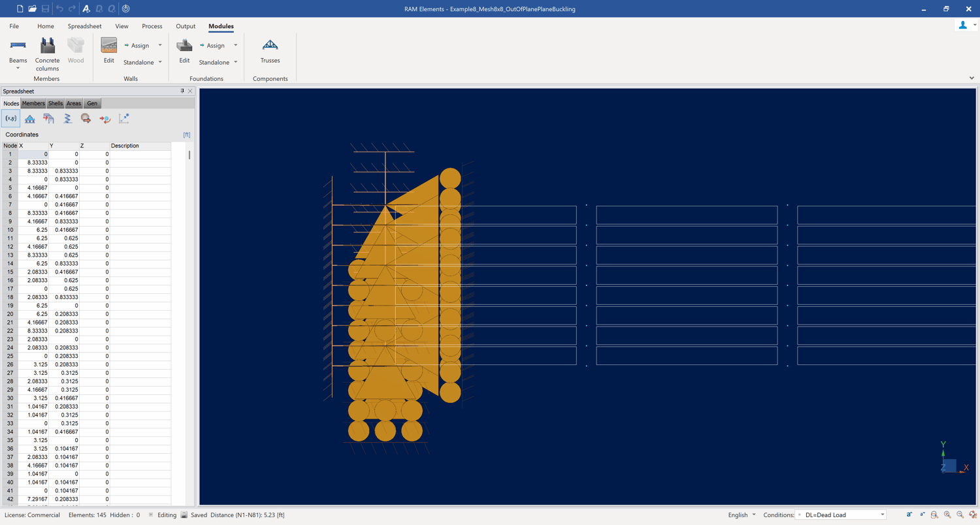Click the power icon in quick access toolbar
The image size is (980, 525).
point(125,8)
